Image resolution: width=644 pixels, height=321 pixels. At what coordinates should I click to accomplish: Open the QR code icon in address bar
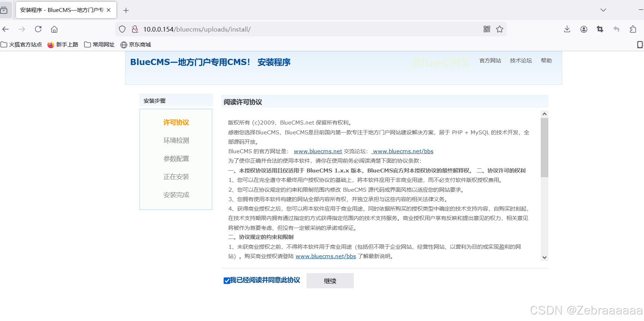point(487,29)
